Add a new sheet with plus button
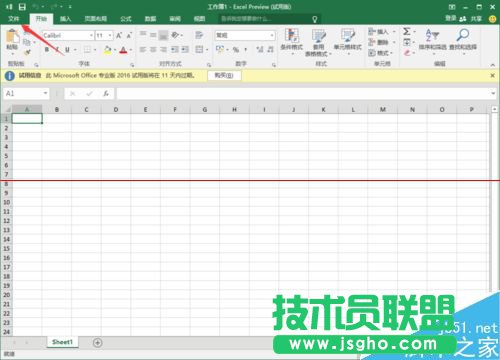Viewport: 500px width, 360px height. coord(98,343)
